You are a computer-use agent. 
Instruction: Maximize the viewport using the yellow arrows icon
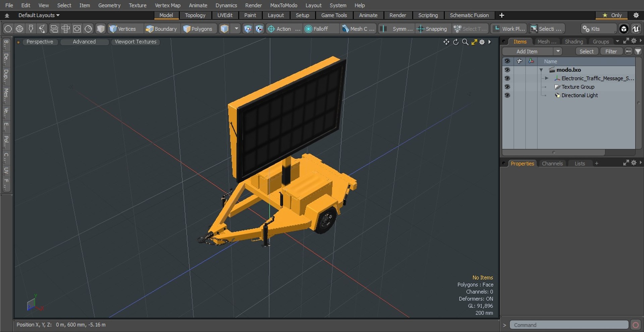pos(474,42)
